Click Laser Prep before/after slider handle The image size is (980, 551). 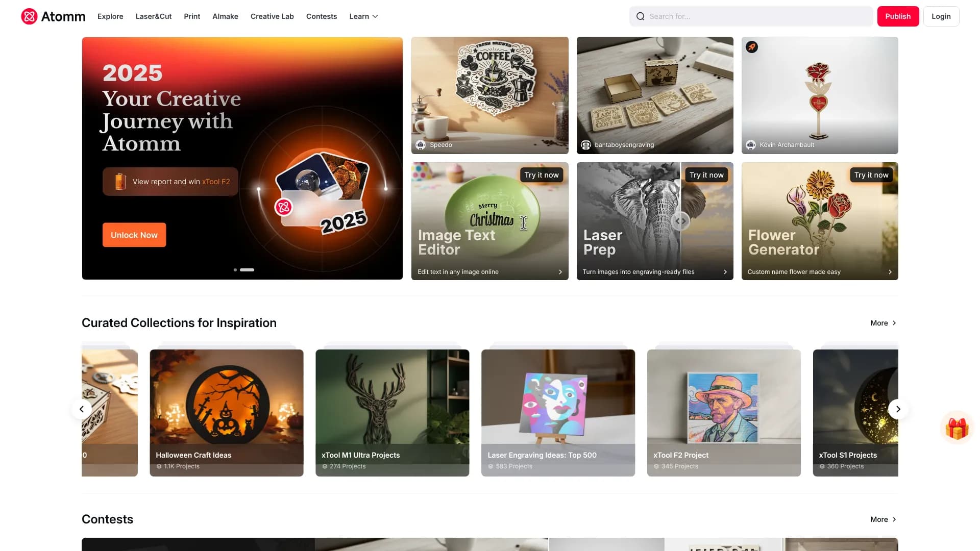[680, 221]
